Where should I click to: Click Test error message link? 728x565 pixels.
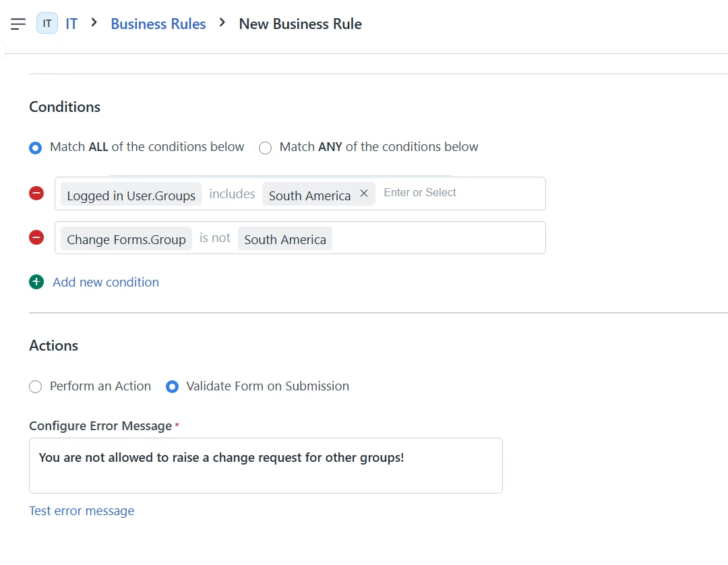[x=82, y=511]
